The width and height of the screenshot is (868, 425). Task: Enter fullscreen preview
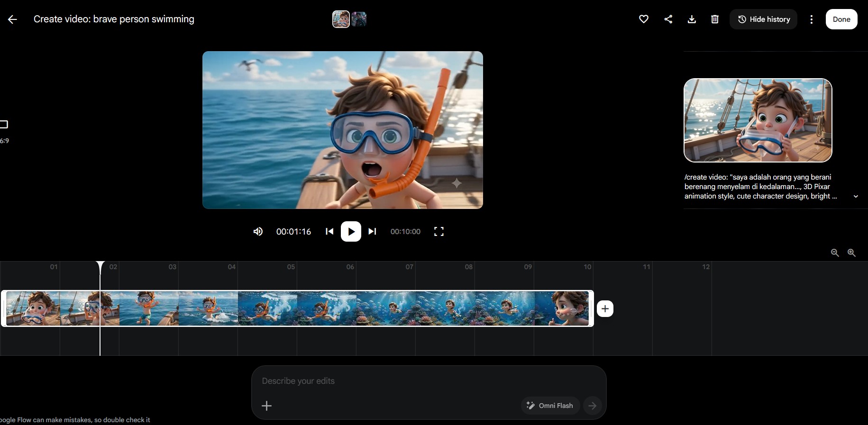439,232
